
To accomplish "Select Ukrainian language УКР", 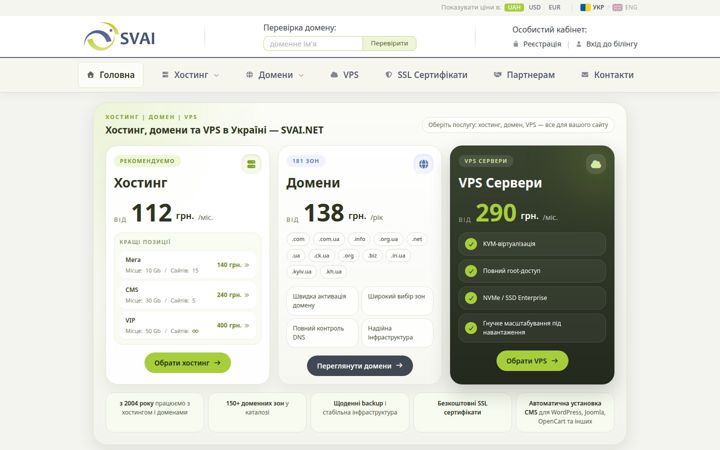I will 592,7.
